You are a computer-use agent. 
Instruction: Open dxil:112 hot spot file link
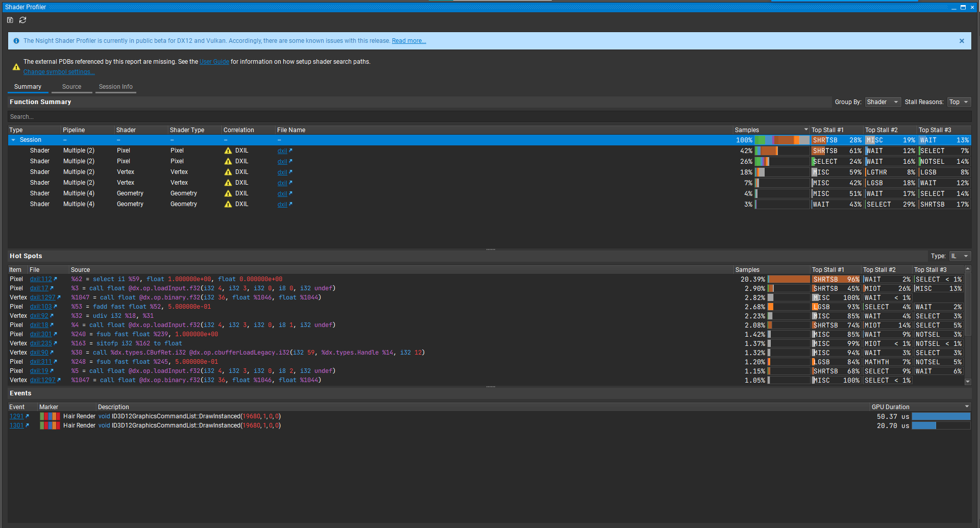tap(41, 279)
